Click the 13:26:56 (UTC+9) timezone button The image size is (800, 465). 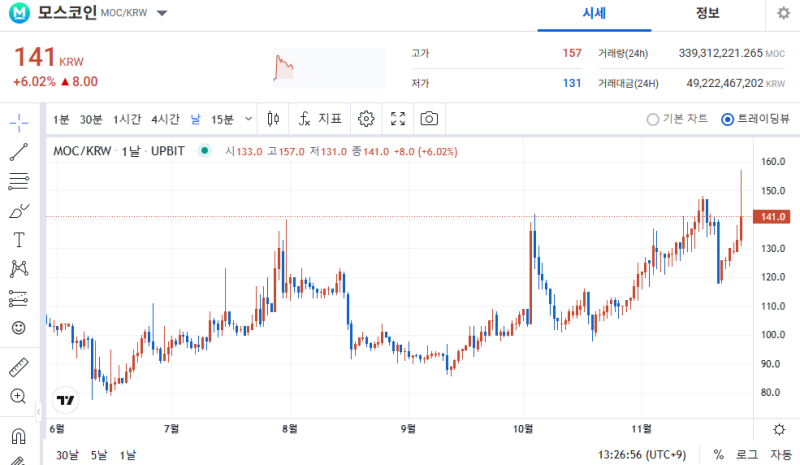(642, 454)
